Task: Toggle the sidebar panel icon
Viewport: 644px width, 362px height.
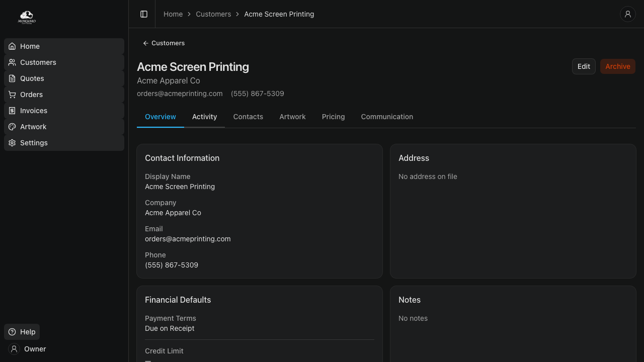Action: 144,14
